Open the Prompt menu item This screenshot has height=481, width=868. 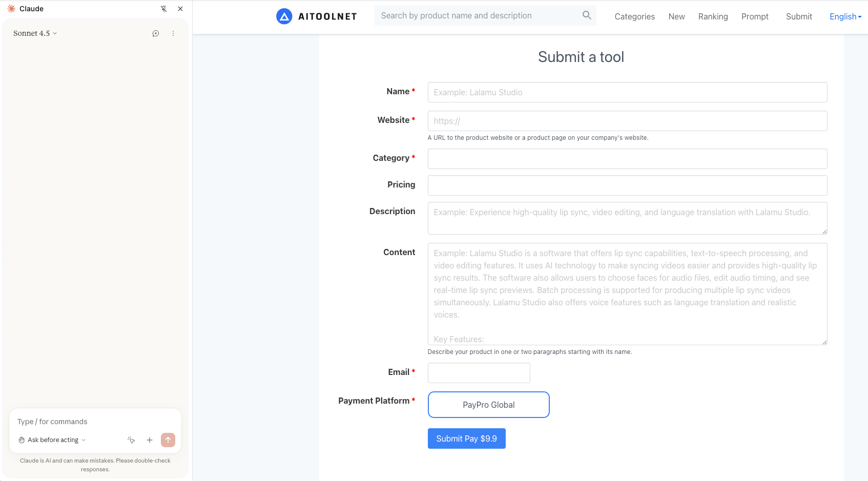(x=755, y=16)
